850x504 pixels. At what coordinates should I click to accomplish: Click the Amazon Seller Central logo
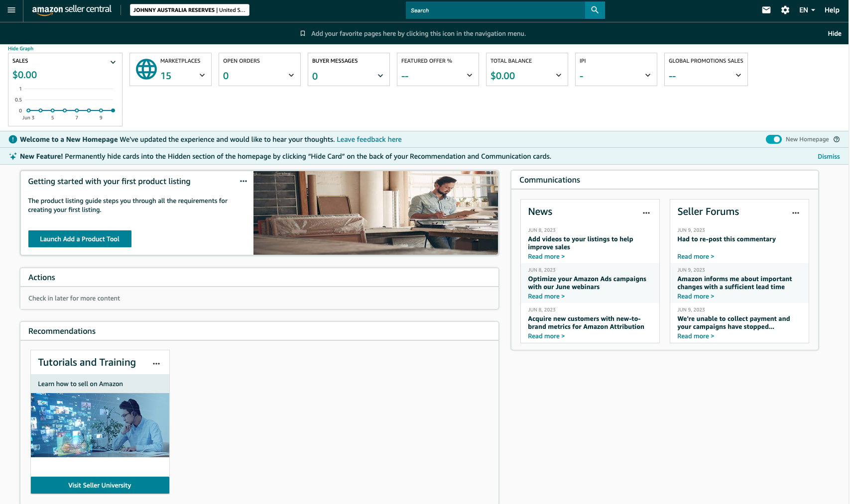tap(72, 10)
